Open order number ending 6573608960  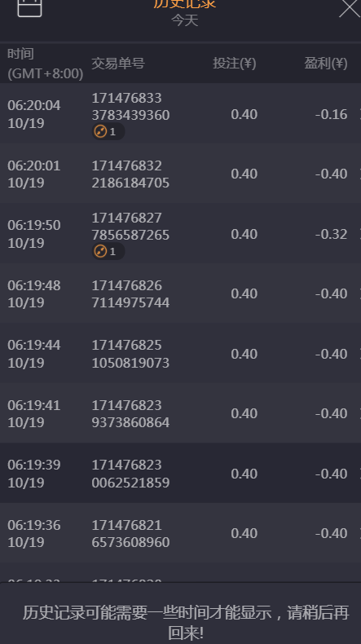click(130, 533)
